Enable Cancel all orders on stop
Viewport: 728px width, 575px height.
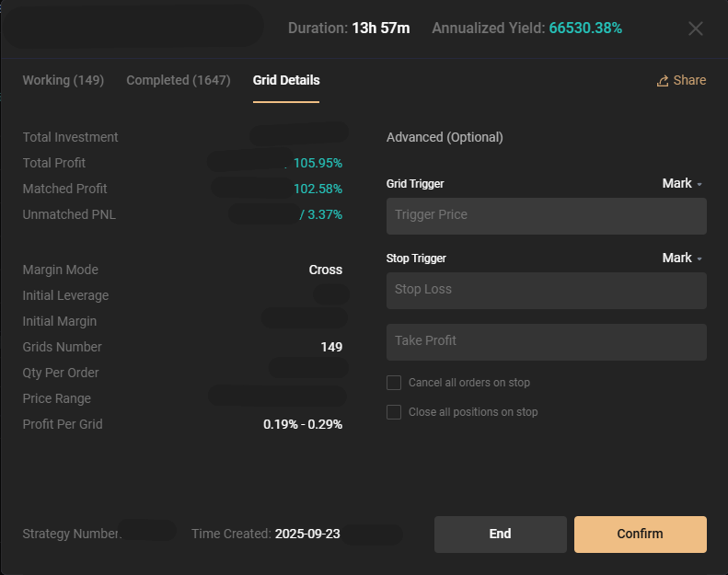394,383
